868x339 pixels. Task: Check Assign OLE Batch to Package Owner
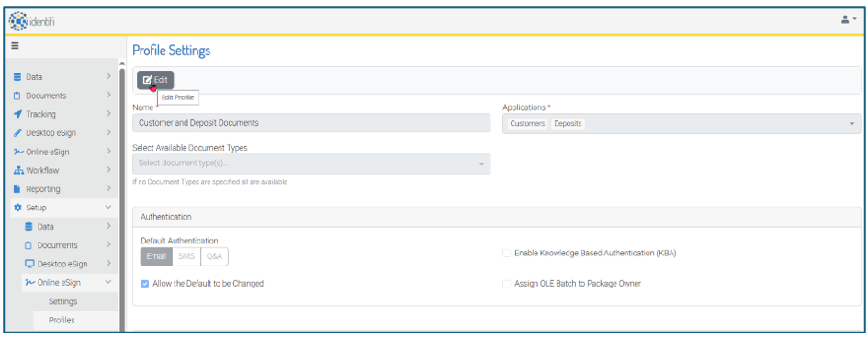[506, 284]
